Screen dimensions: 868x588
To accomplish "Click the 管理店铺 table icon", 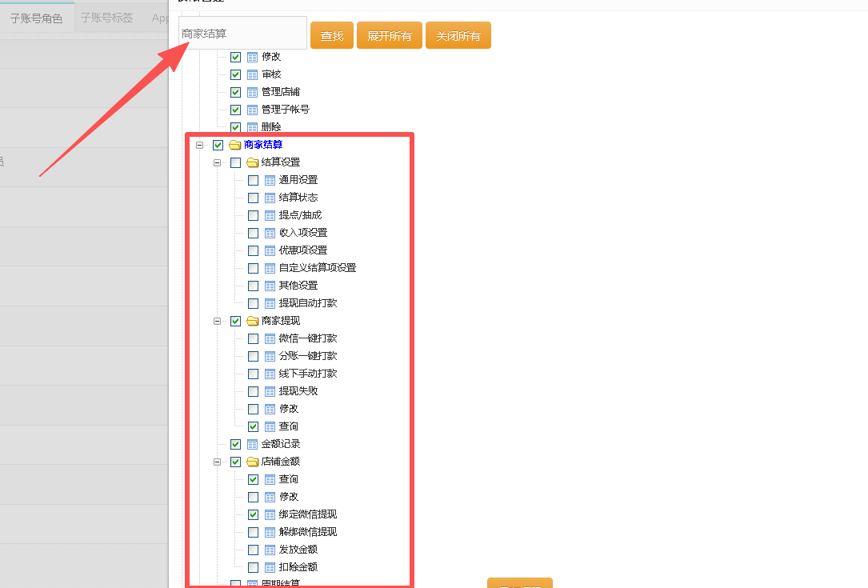I will click(x=252, y=92).
